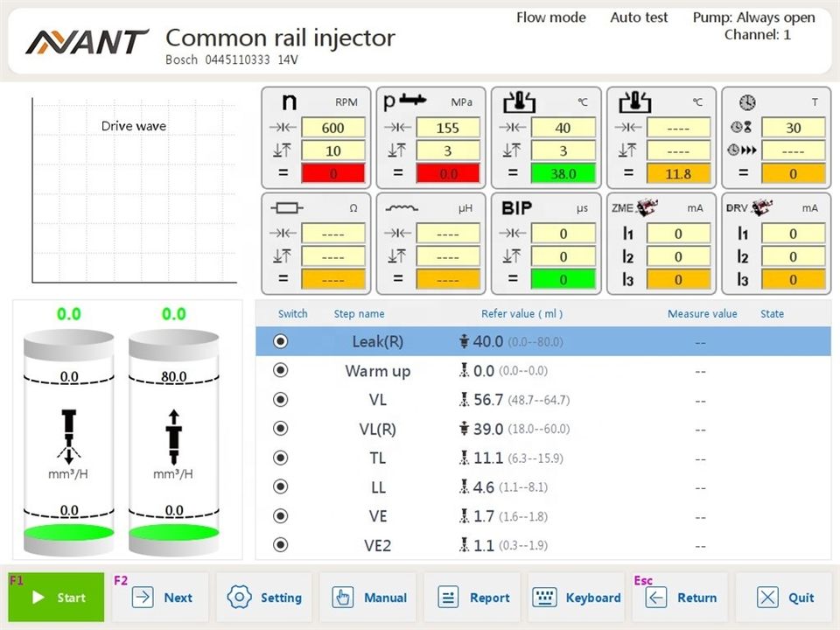Screen dimensions: 840x630
Task: Click the hourglass clock icon in timer panel
Action: point(741,127)
